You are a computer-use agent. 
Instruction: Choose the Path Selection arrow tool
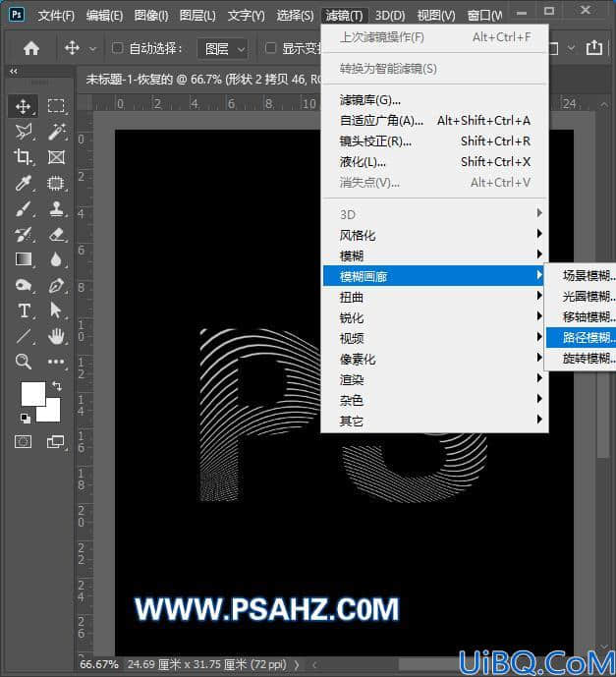[56, 310]
